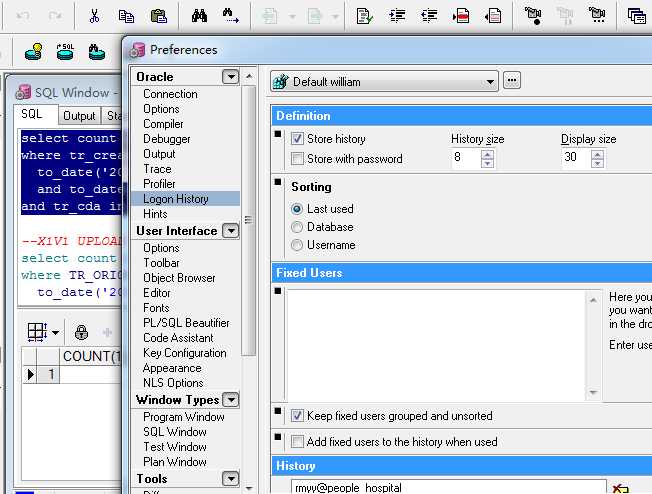Click the record macro camera icon
This screenshot has height=494, width=652.
[x=533, y=16]
